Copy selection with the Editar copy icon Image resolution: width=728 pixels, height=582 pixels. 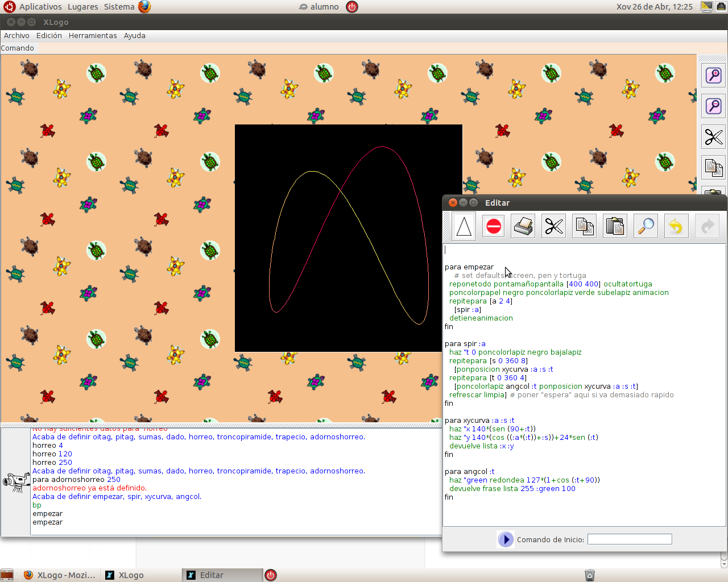click(585, 227)
